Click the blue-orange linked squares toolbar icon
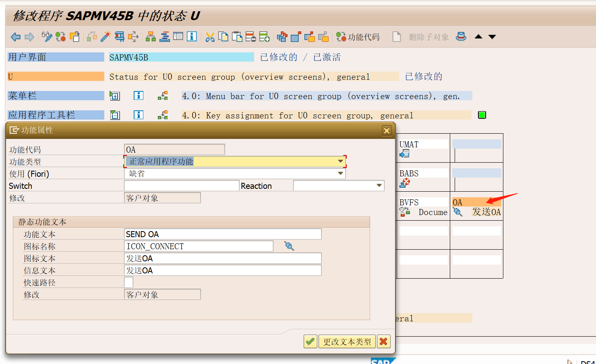This screenshot has width=596, height=364. (x=310, y=37)
